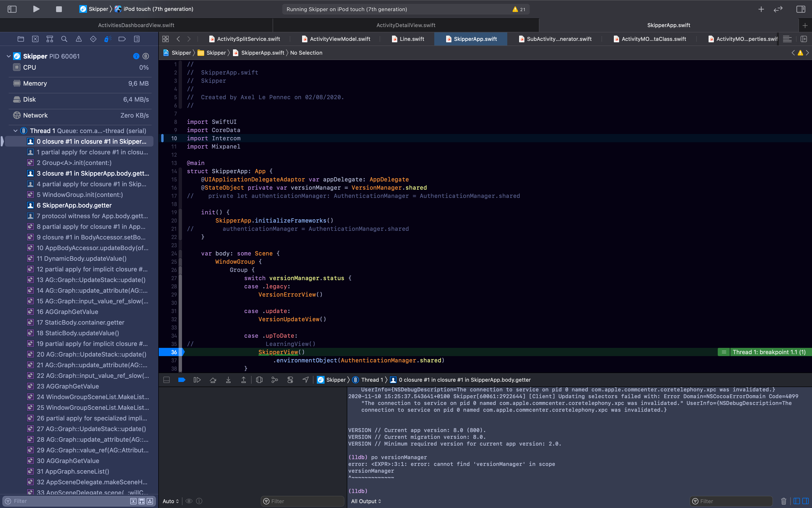Open SubActivity...nerator.swift editor tab

click(x=555, y=39)
